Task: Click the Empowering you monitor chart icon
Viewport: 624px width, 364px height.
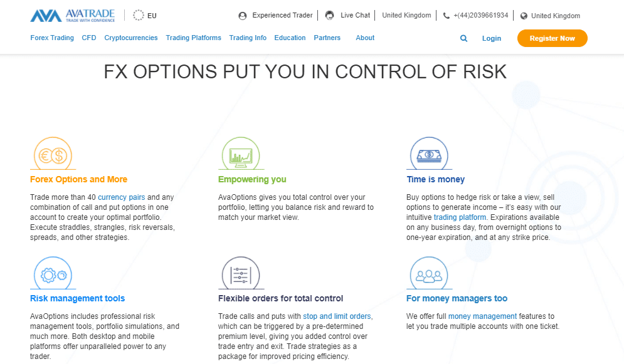Action: tap(241, 153)
